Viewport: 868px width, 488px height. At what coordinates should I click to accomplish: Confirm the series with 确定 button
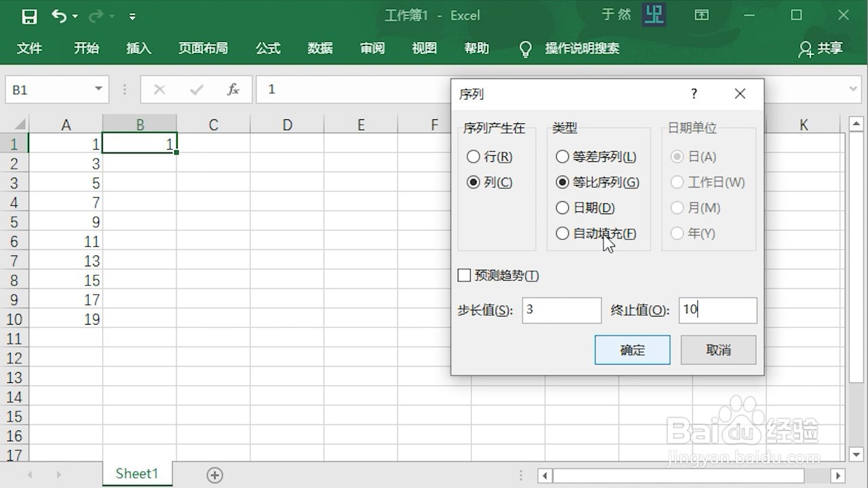[x=631, y=350]
